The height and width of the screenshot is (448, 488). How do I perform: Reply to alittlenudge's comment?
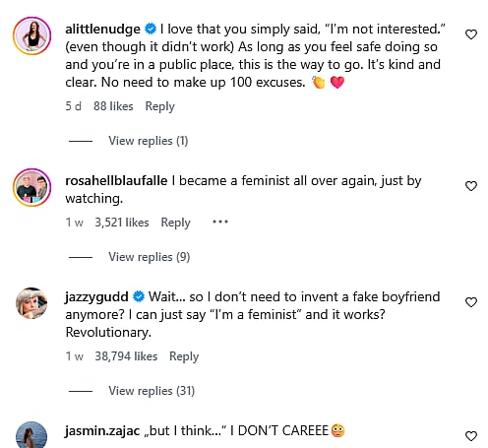tap(159, 106)
